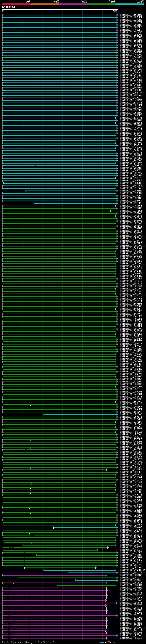
Task: Select label UniRef100_P42802
Action: click(x=131, y=55)
